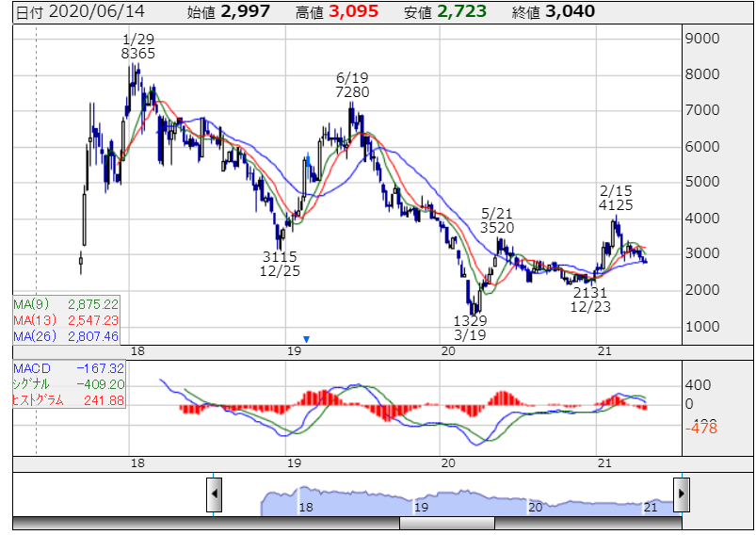The image size is (756, 535).
Task: Select the MA(9) legend entry
Action: (66, 304)
